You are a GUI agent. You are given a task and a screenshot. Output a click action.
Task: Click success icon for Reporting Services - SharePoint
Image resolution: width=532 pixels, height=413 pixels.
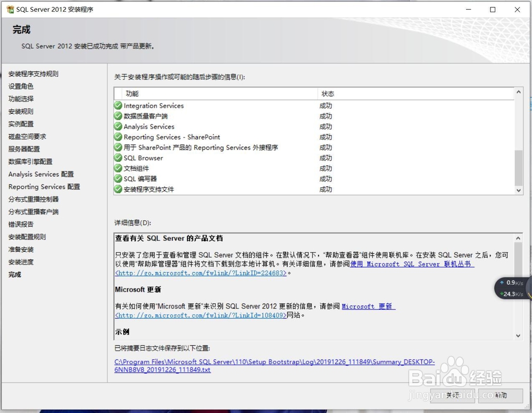118,137
